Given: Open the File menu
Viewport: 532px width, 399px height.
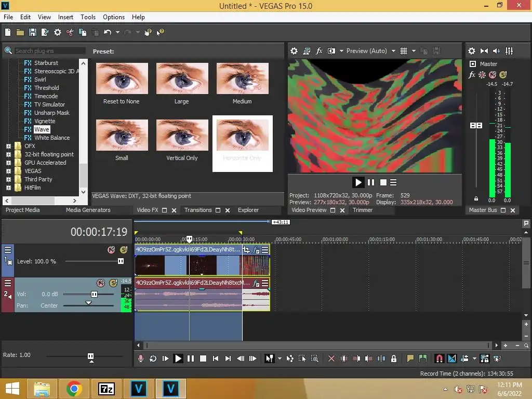Looking at the screenshot, I should coord(8,17).
